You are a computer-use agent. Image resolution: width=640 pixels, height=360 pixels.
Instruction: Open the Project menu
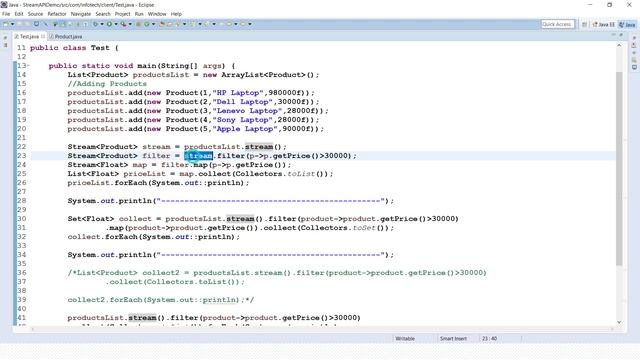point(122,14)
